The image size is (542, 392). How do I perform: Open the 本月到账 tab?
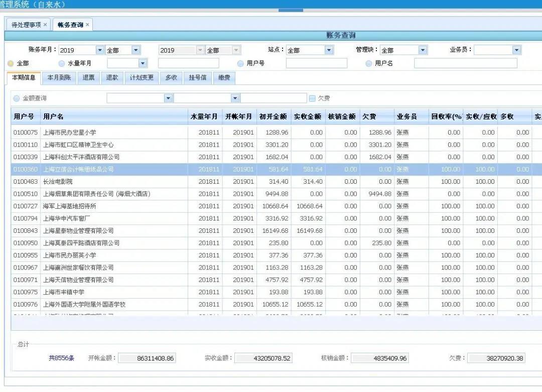[59, 78]
